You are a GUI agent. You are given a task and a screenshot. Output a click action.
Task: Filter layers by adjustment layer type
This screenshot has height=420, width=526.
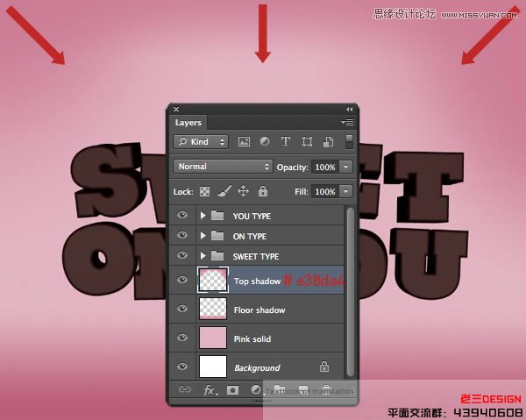(x=265, y=141)
